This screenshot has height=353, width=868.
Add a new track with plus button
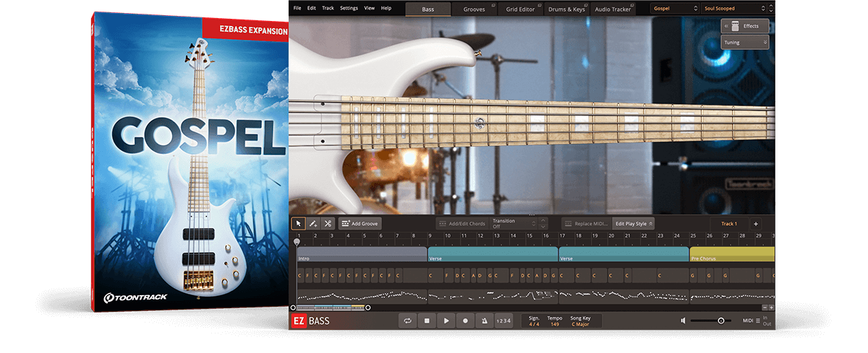755,224
